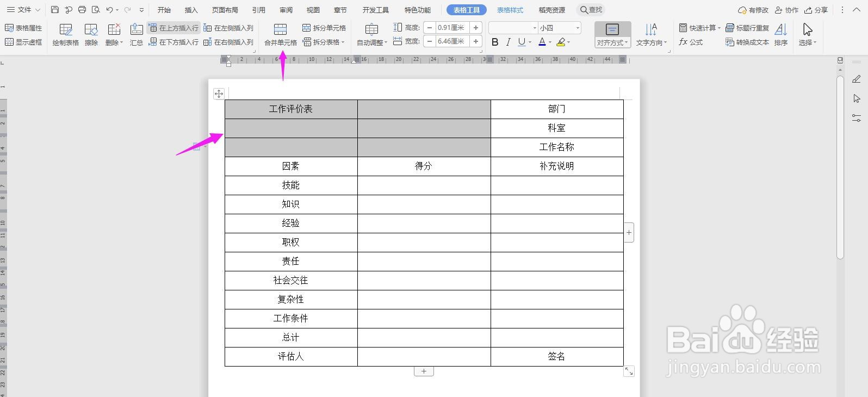Open font size dropdown showing 小四
The image size is (868, 397).
[560, 28]
